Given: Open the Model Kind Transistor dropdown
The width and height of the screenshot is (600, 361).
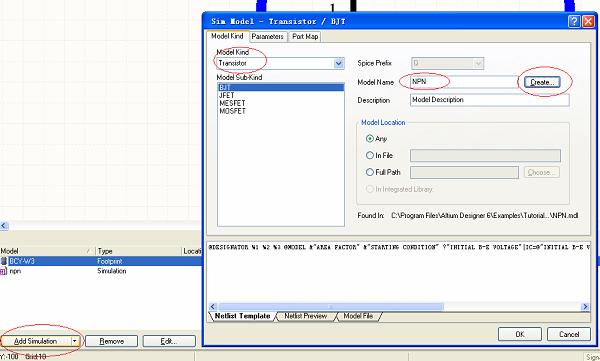Looking at the screenshot, I should (x=339, y=64).
